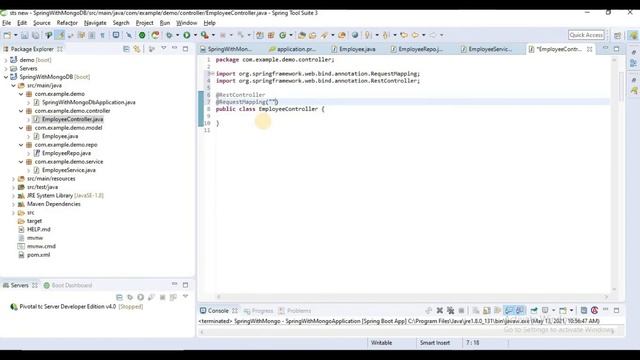The height and width of the screenshot is (360, 640).
Task: Open the File menu
Action: pos(7,23)
